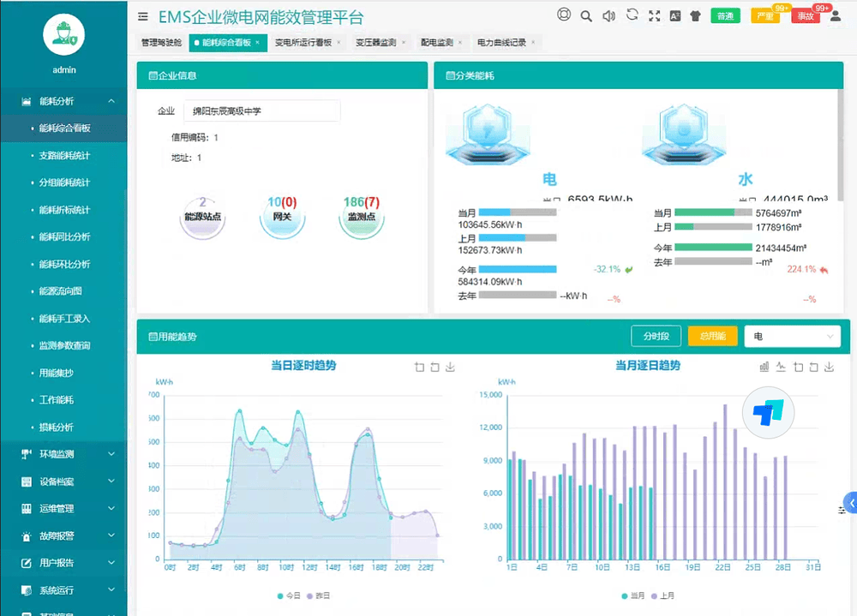Open 支路能耗统计 in the sidebar
857x616 pixels.
64,156
